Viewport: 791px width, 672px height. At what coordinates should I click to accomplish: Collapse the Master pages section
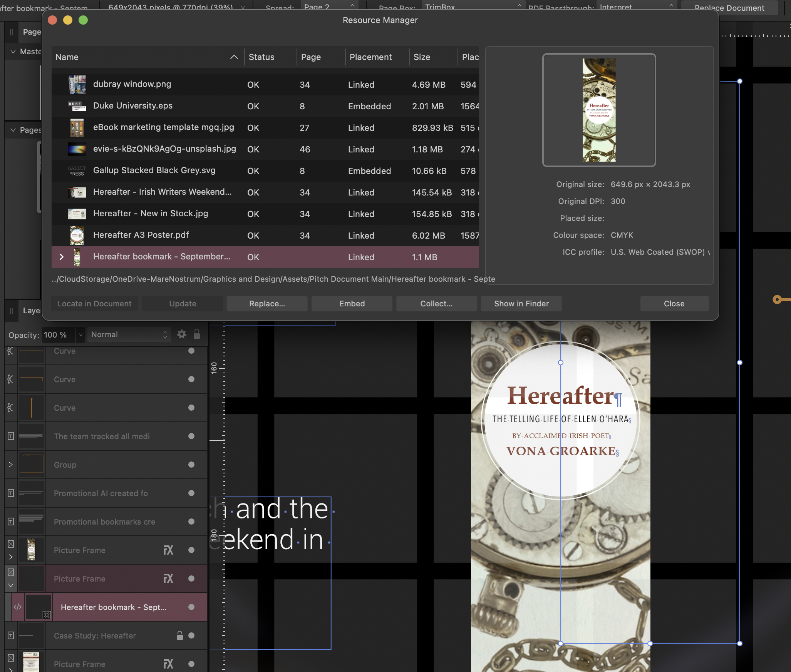pyautogui.click(x=13, y=52)
